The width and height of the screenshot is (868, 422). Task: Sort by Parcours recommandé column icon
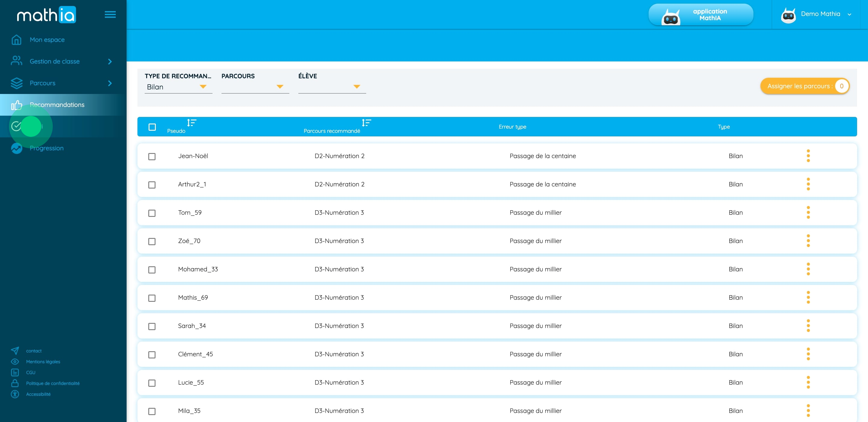tap(366, 123)
